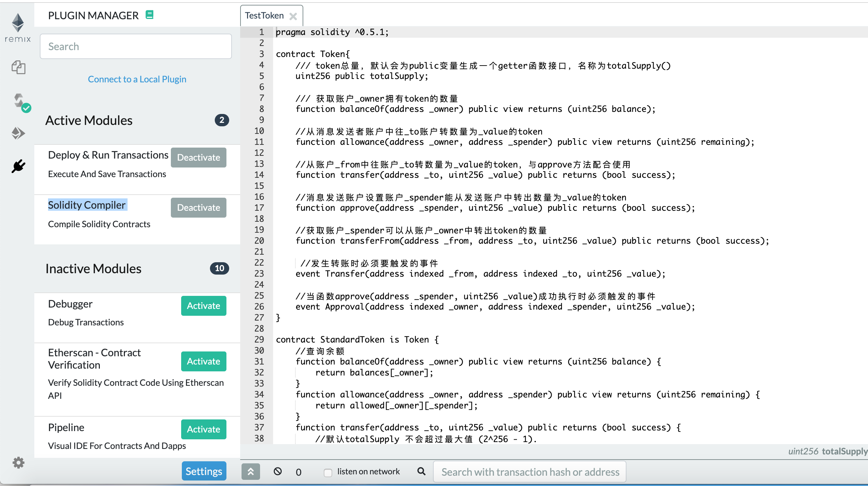Switch to the TestToken editor tab

tap(264, 15)
